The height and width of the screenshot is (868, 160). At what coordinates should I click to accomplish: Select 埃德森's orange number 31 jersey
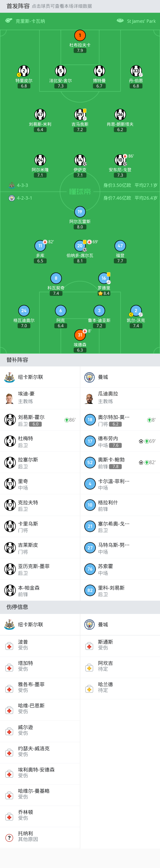point(80,335)
